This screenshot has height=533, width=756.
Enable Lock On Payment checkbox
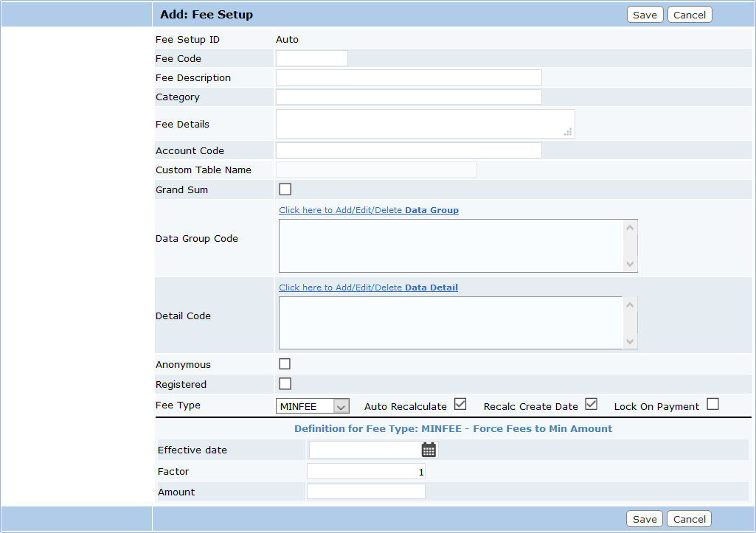pyautogui.click(x=712, y=404)
